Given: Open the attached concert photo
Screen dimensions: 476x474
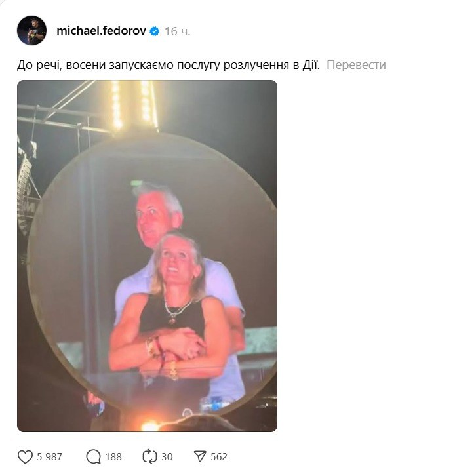Looking at the screenshot, I should (147, 256).
